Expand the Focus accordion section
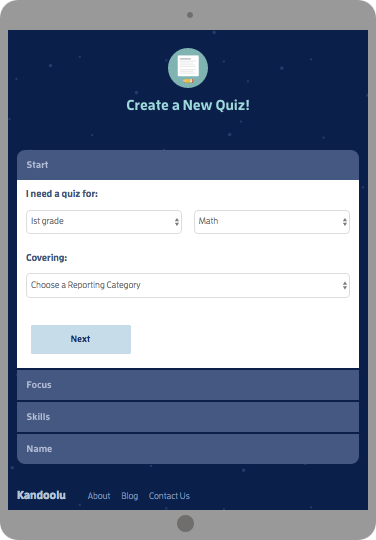The height and width of the screenshot is (540, 376). click(x=188, y=385)
